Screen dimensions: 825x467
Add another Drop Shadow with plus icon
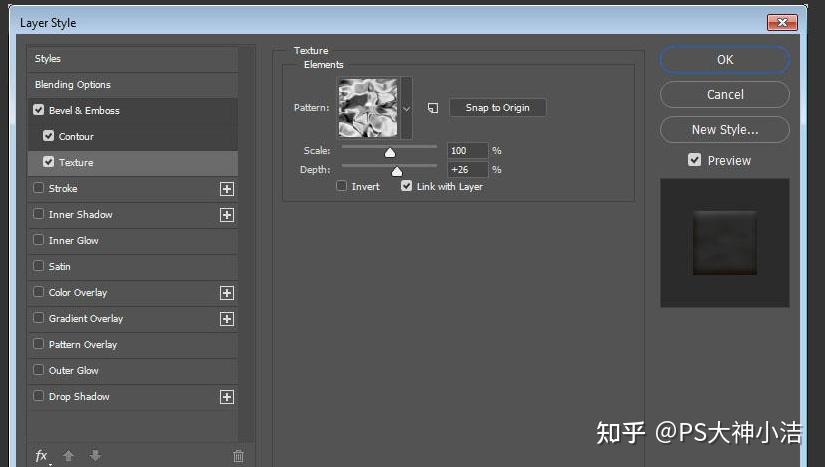click(x=227, y=397)
